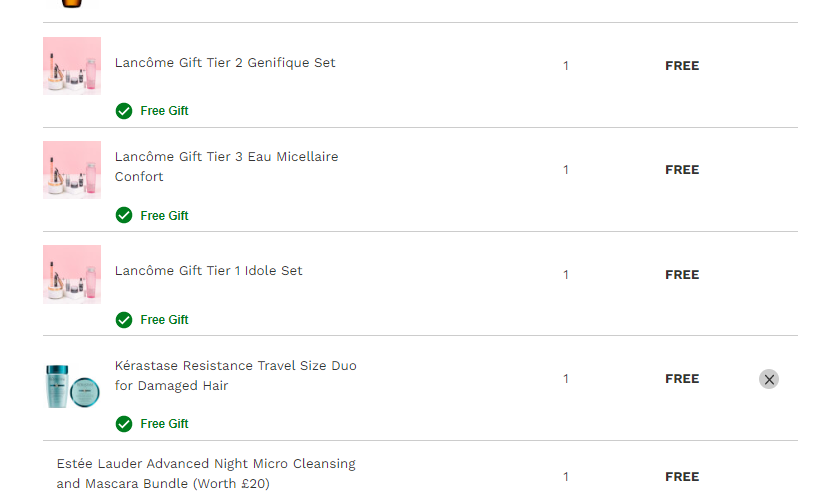Open the Lancôme Tier 1 Idole Set thumbnail
Screen dimensions: 820x500
pos(72,275)
